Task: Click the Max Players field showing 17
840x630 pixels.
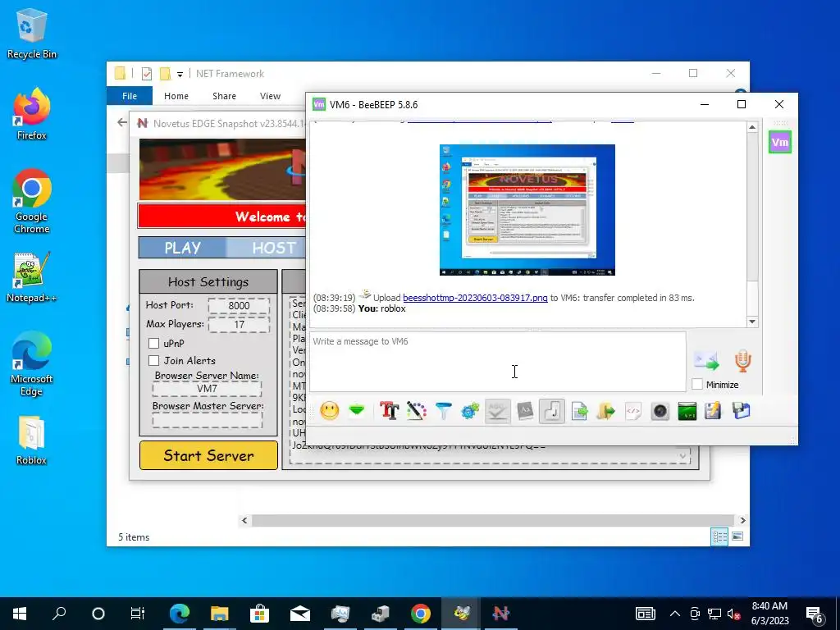Action: pos(239,325)
